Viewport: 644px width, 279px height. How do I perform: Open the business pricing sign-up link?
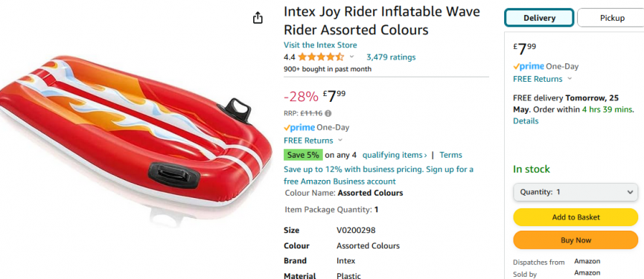coord(379,175)
